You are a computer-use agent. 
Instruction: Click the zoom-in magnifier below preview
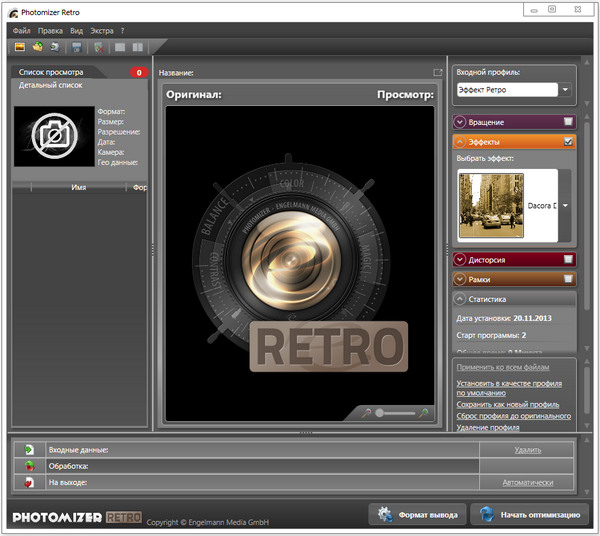click(425, 412)
